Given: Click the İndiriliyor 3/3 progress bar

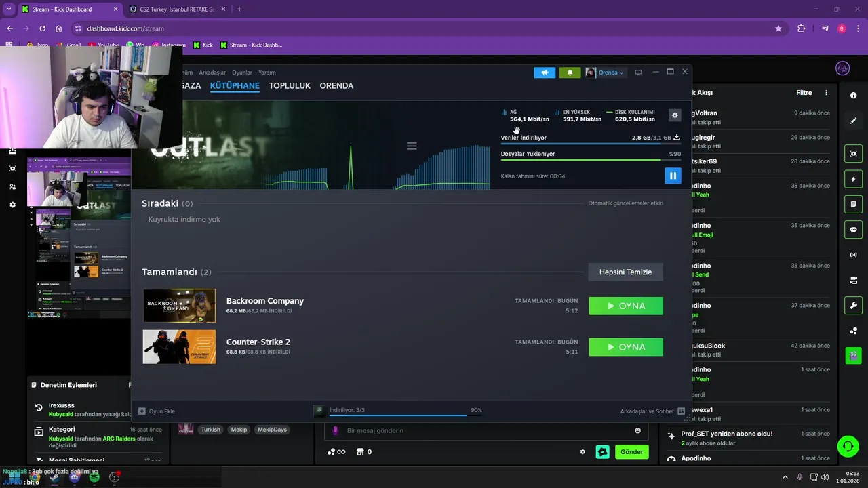Looking at the screenshot, I should coord(406,415).
